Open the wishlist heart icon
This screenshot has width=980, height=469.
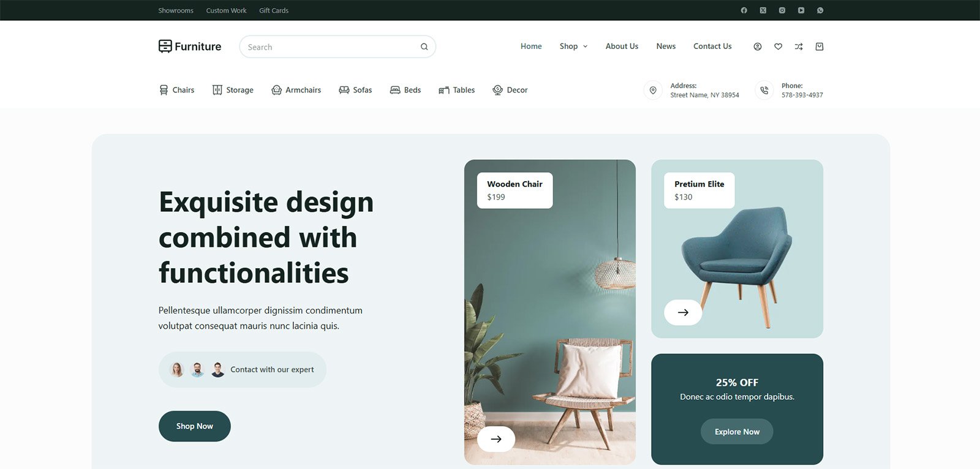coord(778,47)
